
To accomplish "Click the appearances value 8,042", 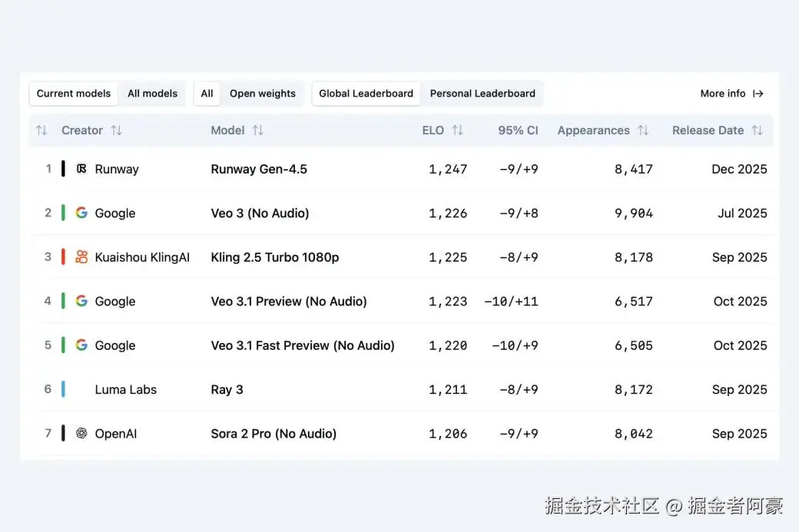I will (x=633, y=434).
